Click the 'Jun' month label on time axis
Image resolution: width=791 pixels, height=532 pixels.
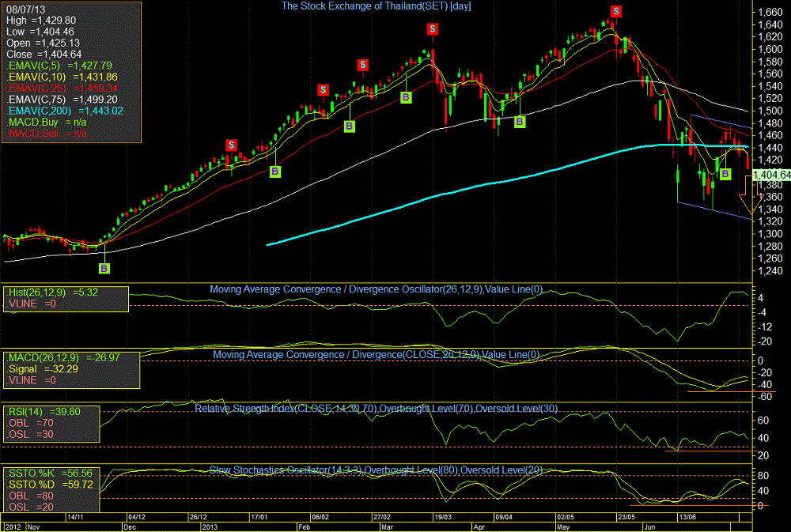point(650,527)
